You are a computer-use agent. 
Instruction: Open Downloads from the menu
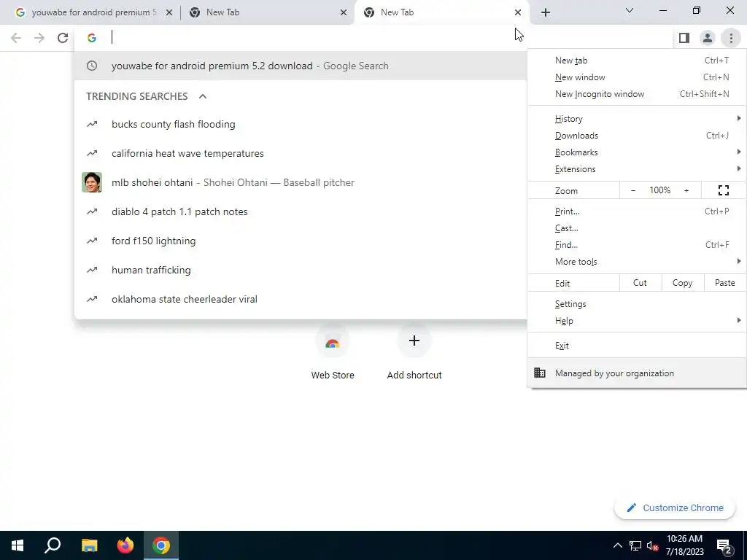(637, 136)
